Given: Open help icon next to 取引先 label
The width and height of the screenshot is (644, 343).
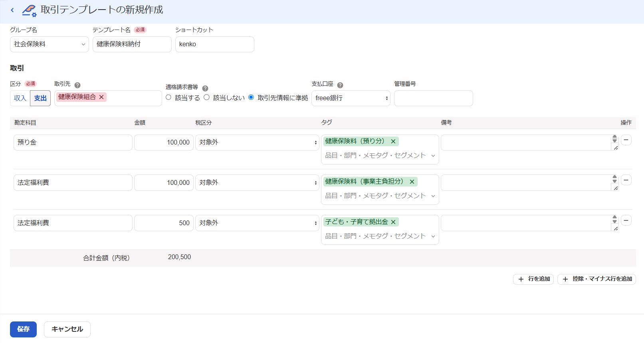Looking at the screenshot, I should (x=77, y=85).
